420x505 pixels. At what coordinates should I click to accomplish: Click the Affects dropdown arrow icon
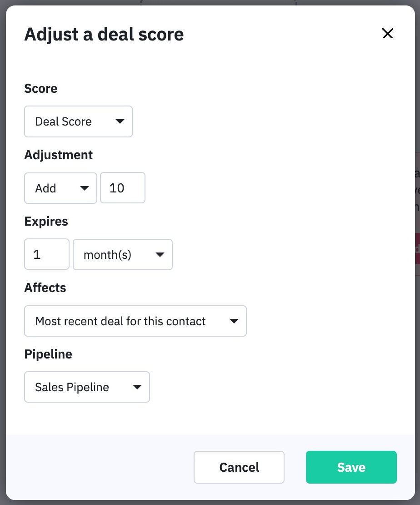[234, 321]
